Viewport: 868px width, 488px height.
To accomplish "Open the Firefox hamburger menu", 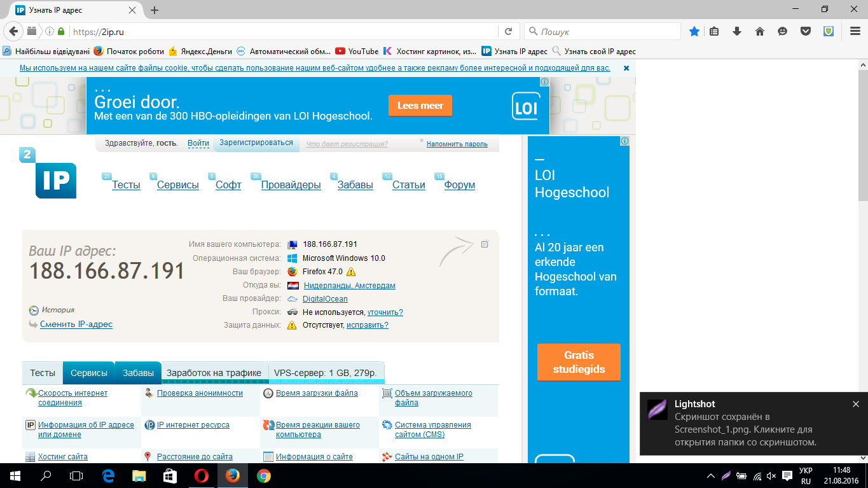I will click(x=855, y=31).
